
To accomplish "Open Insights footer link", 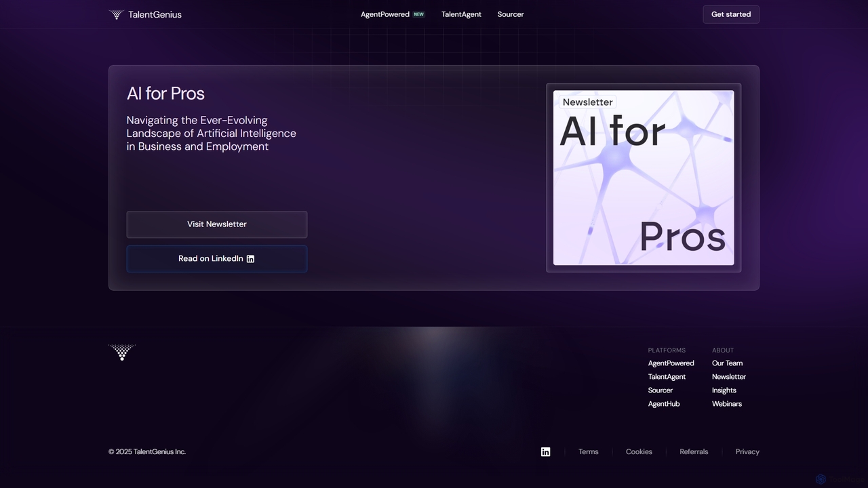I will [724, 390].
